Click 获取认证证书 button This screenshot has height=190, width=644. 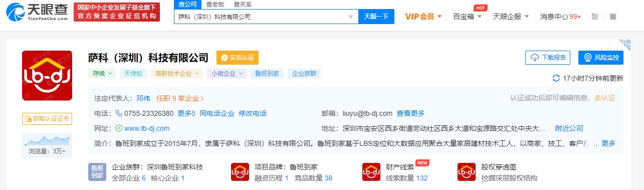[x=47, y=119]
